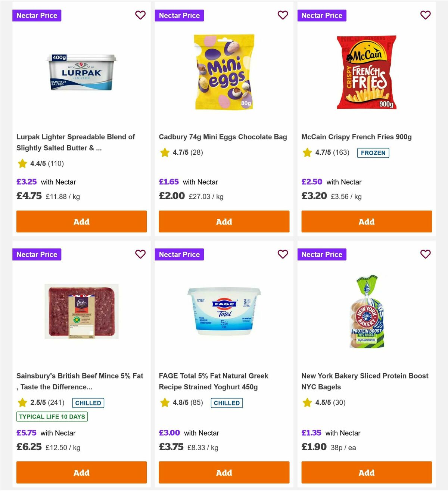Click the Nectar Price badge on Lurpak butter
The height and width of the screenshot is (491, 448).
pos(37,15)
